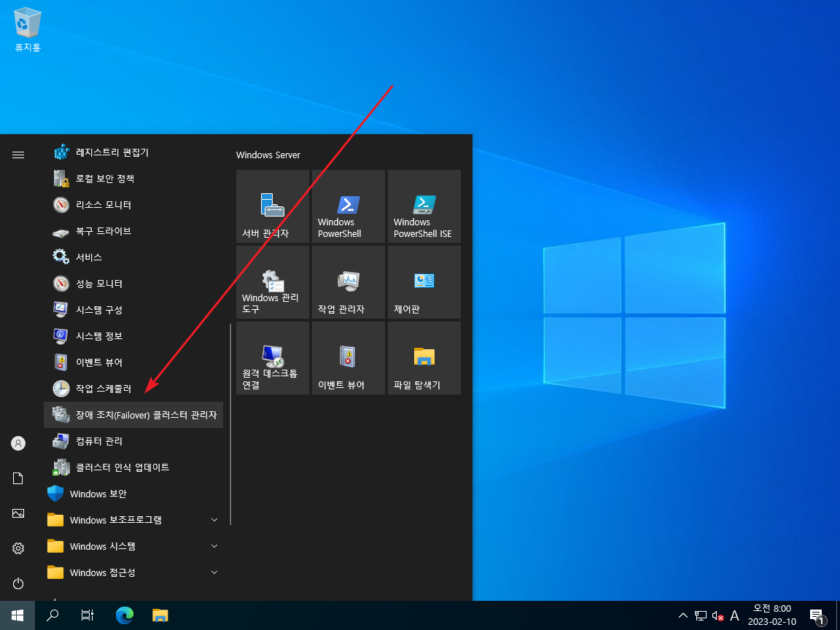
Task: Open 복구 드라이브
Action: (133, 231)
